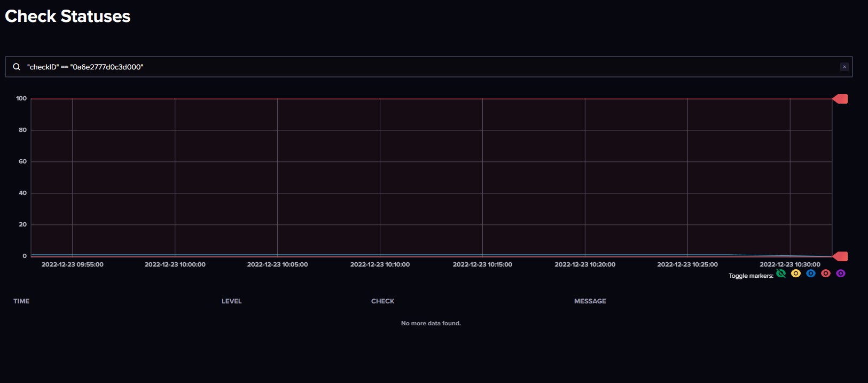Screen dimensions: 868x383
Task: Click the search magnifier icon
Action: click(17, 67)
